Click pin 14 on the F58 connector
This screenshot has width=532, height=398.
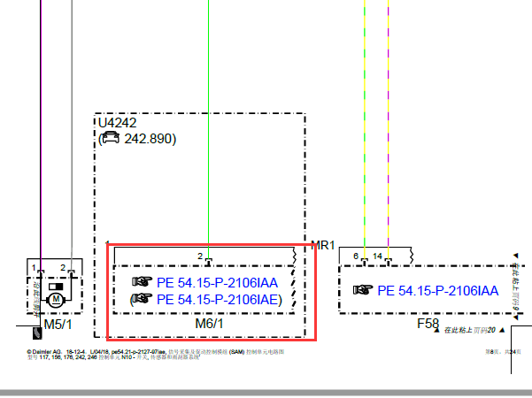tap(377, 256)
